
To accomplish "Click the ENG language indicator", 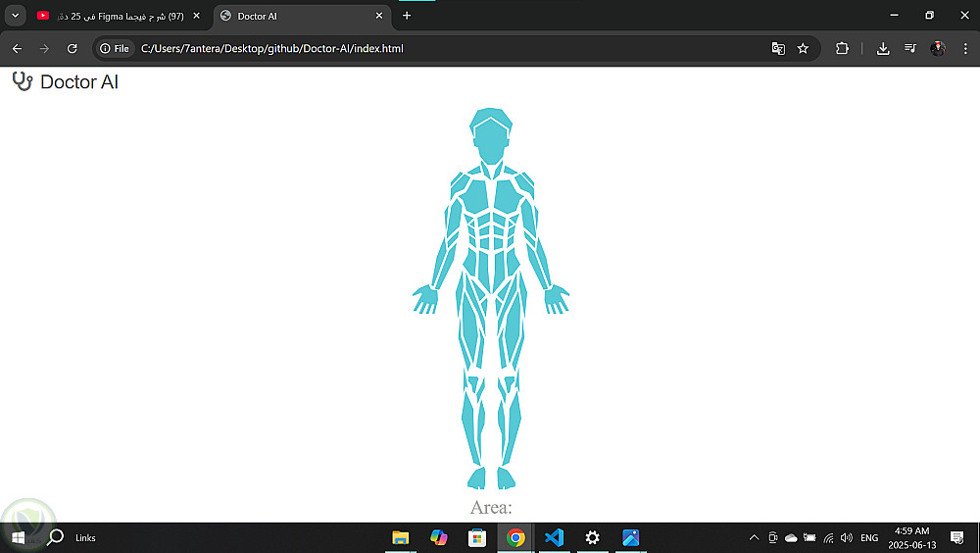I will click(x=869, y=538).
